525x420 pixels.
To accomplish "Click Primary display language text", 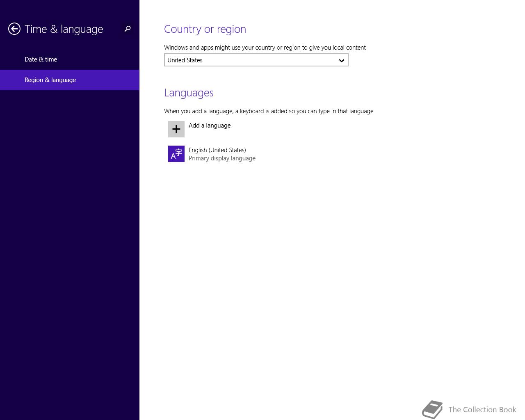I will click(222, 158).
